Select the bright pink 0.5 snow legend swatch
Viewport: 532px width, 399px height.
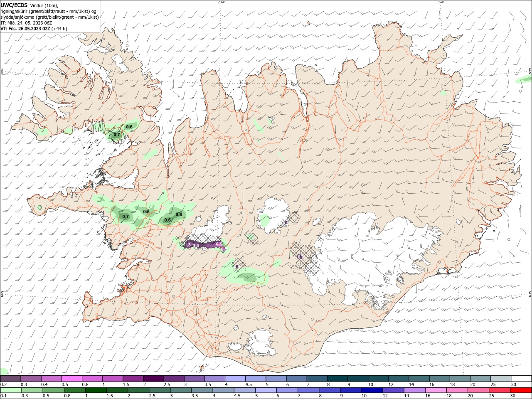click(71, 379)
